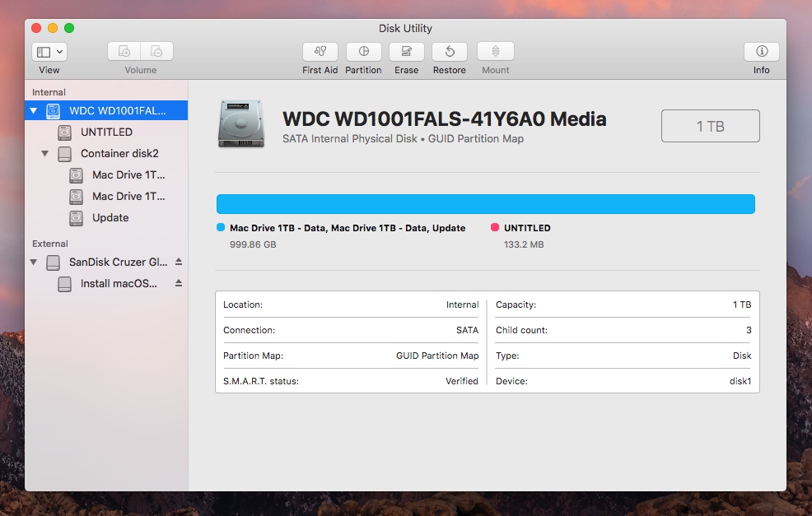Click the Verified S.M.A.R.T. status value

click(x=462, y=381)
